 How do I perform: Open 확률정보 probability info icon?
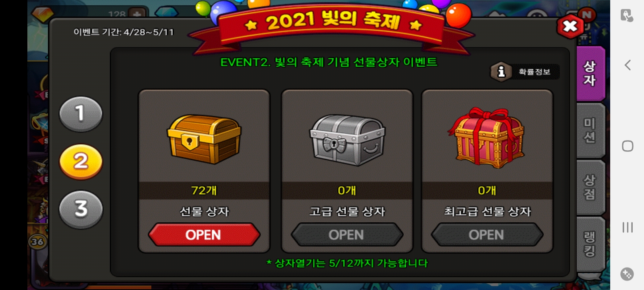[501, 72]
